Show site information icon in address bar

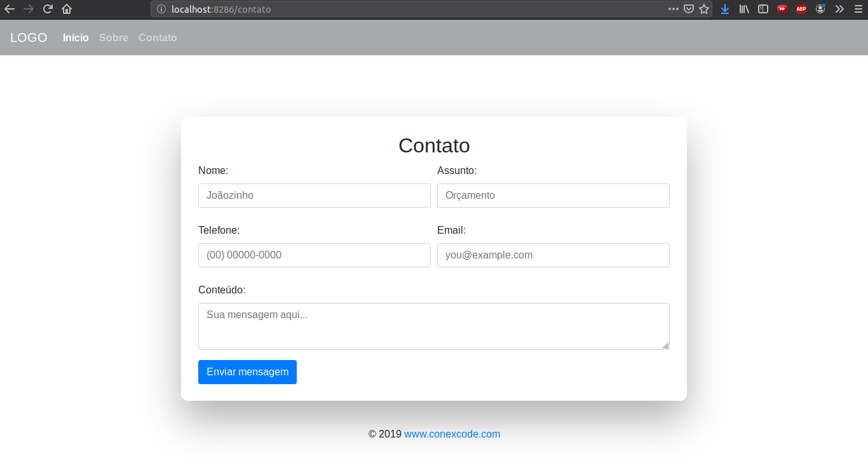click(x=161, y=10)
